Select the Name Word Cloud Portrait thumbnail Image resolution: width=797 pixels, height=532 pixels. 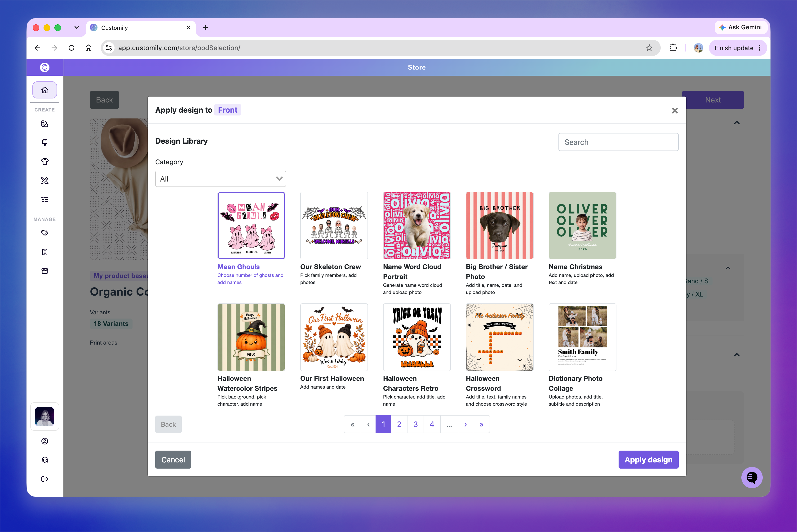(417, 226)
